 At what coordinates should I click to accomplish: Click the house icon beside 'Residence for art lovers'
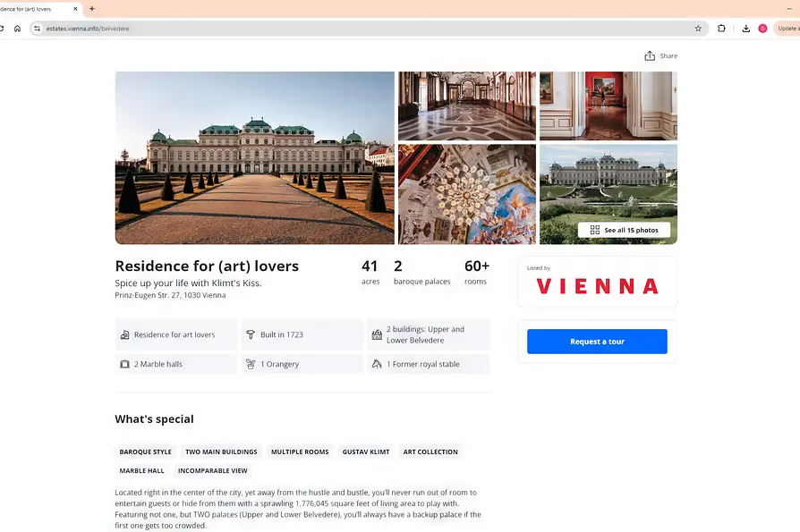pos(124,334)
